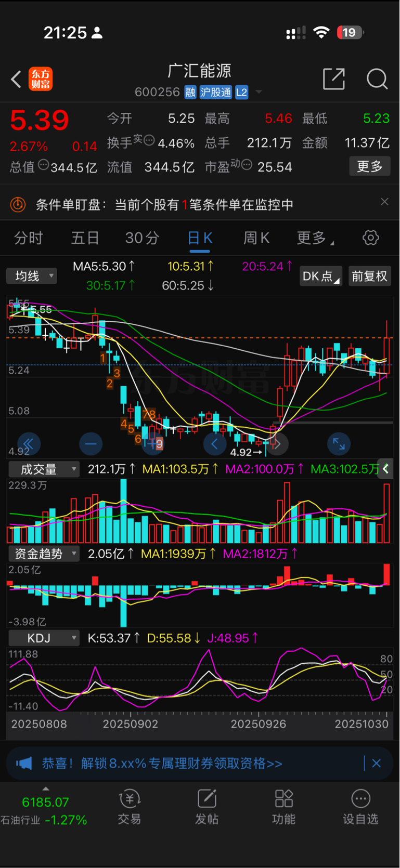Switch to 周K chart tab
400x868 pixels.
tap(256, 238)
